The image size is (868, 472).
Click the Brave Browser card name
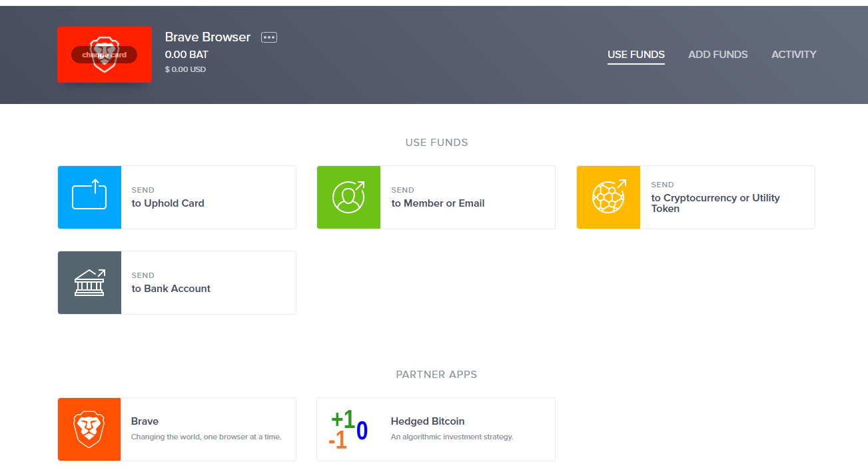coord(208,37)
